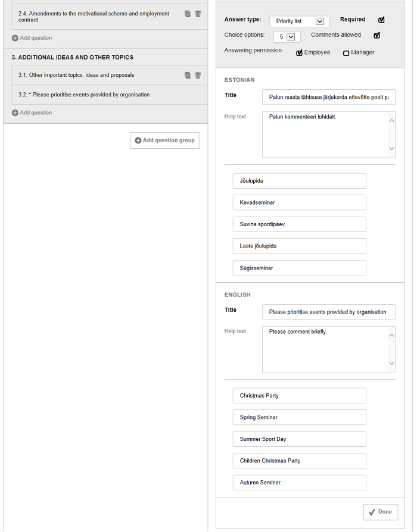
Task: Click the Done checkmark button
Action: coord(381,512)
